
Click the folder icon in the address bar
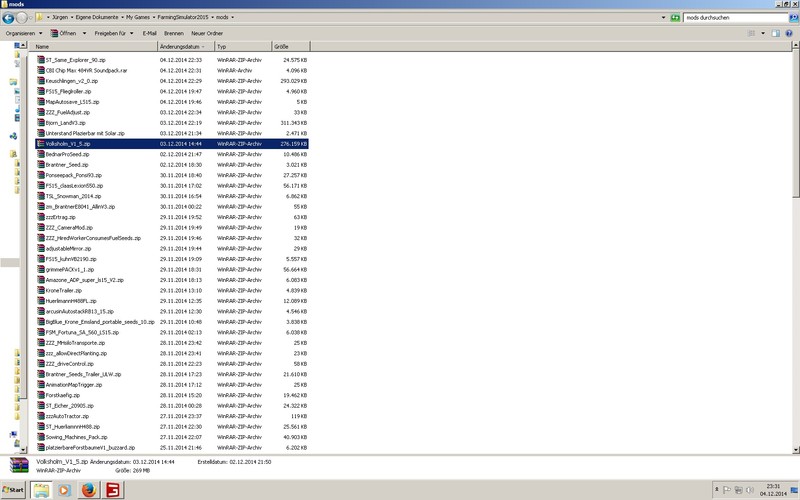click(x=39, y=17)
